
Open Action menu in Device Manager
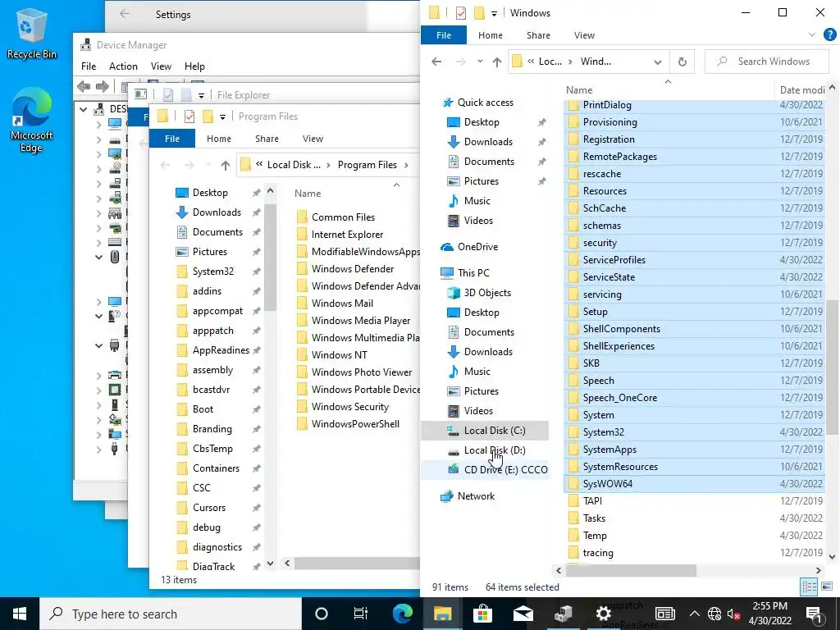tap(123, 66)
